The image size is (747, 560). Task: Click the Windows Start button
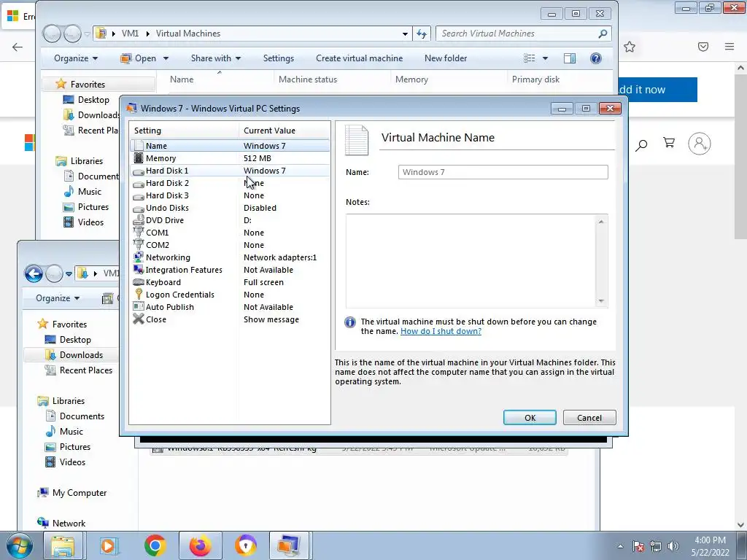pos(19,545)
